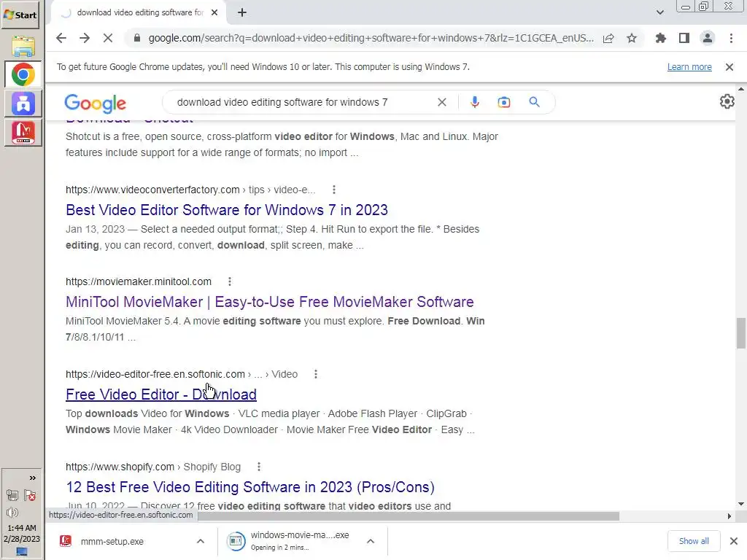Open the Start menu

(x=20, y=15)
